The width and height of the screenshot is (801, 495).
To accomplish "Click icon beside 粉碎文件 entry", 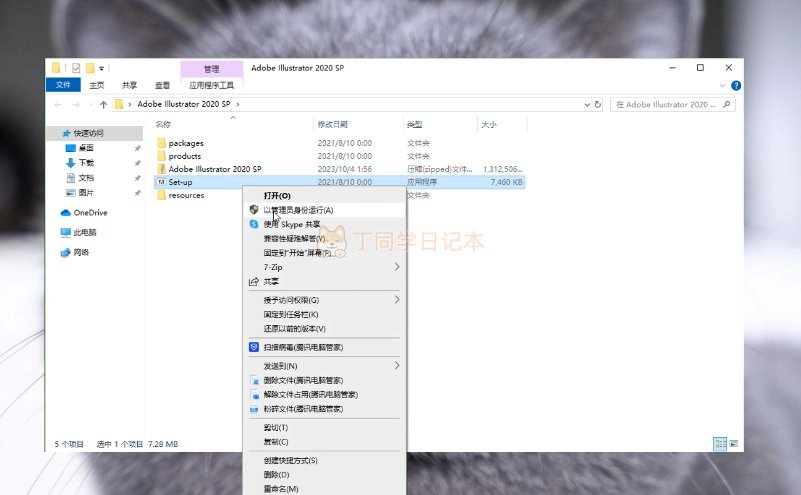I will tap(254, 409).
